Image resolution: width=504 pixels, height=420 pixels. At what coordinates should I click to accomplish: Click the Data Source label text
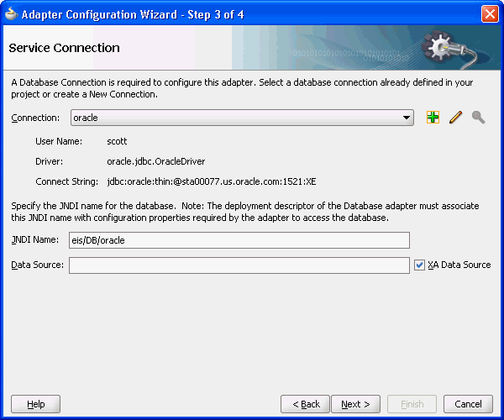pyautogui.click(x=37, y=265)
